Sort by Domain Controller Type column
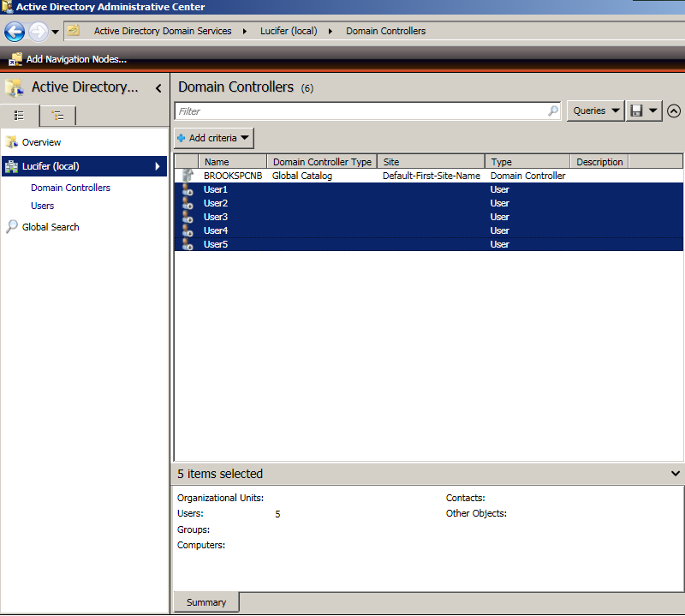Screen dimensions: 685x616 tap(322, 162)
